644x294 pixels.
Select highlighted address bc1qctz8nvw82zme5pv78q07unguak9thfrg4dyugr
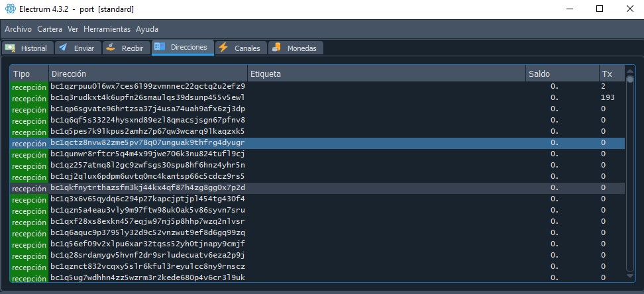click(x=148, y=143)
